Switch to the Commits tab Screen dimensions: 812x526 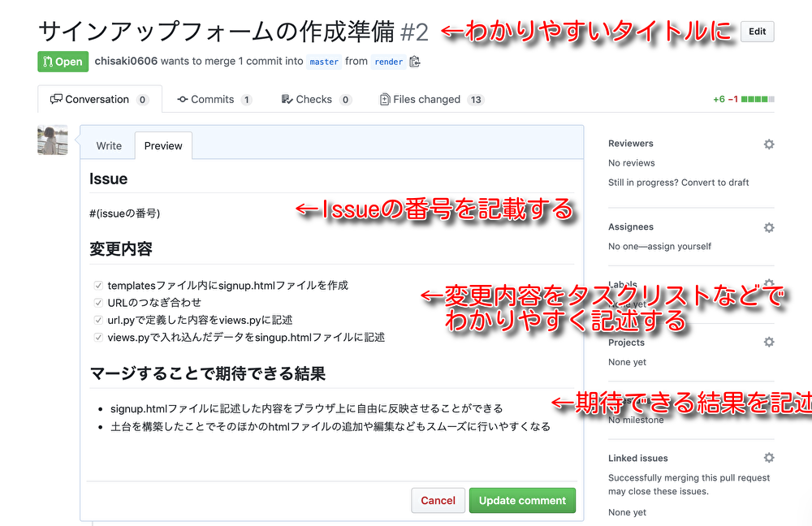[214, 99]
